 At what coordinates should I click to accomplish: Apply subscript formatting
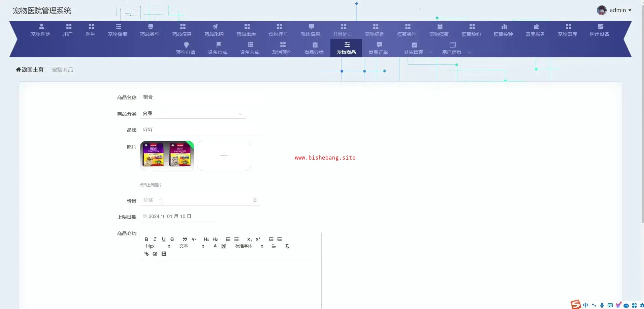pos(249,239)
